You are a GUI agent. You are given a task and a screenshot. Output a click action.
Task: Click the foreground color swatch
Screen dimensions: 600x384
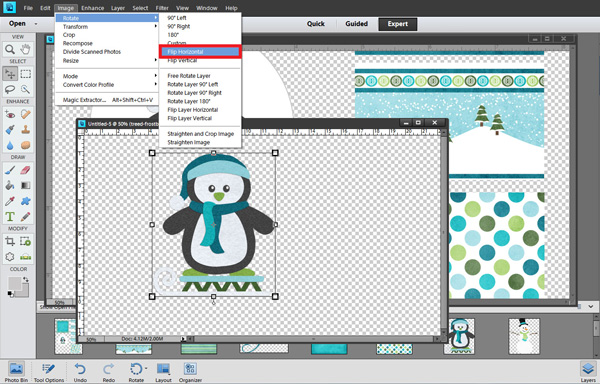(15, 284)
